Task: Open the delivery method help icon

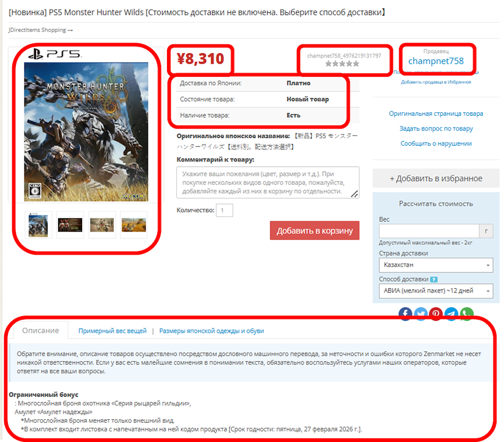Action: 434,279
